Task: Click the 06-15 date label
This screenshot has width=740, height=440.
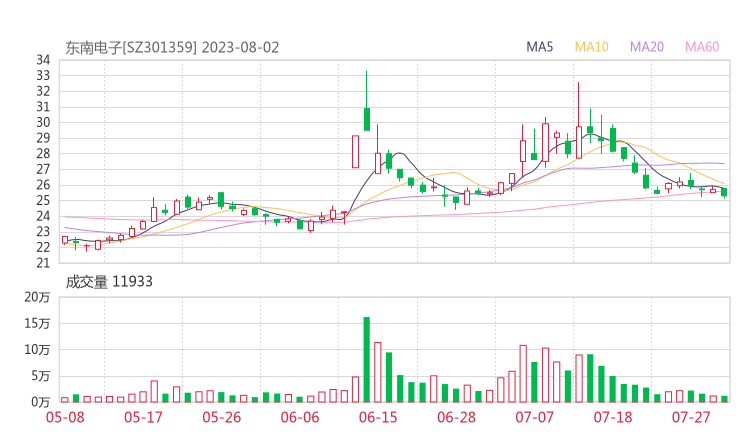Action: point(378,417)
